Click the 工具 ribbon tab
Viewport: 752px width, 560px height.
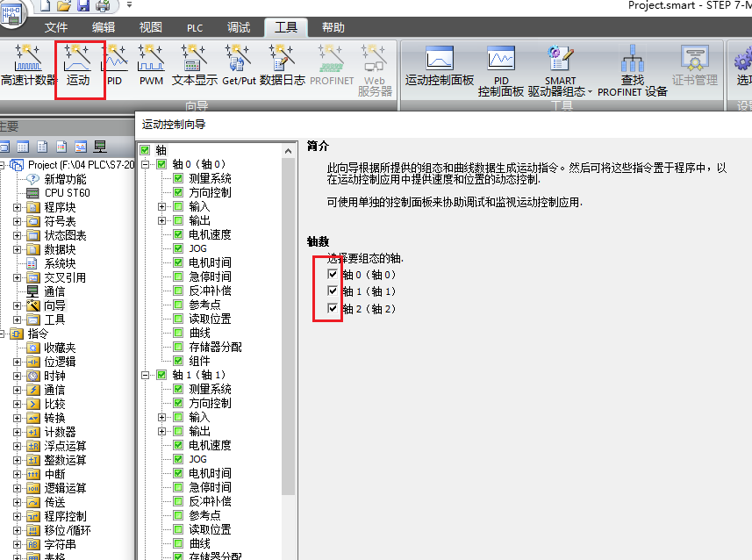tap(286, 27)
